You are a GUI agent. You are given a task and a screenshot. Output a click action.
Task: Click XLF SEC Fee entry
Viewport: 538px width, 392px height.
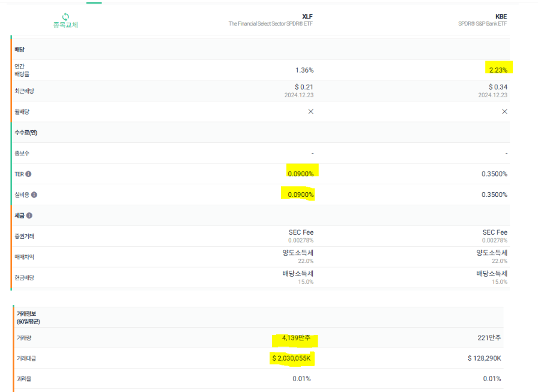[301, 236]
